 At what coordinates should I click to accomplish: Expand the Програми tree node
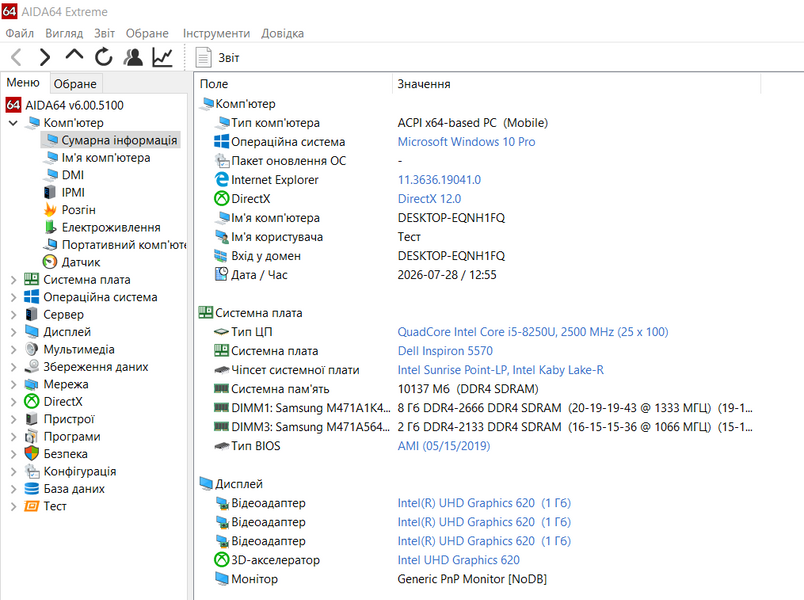13,436
